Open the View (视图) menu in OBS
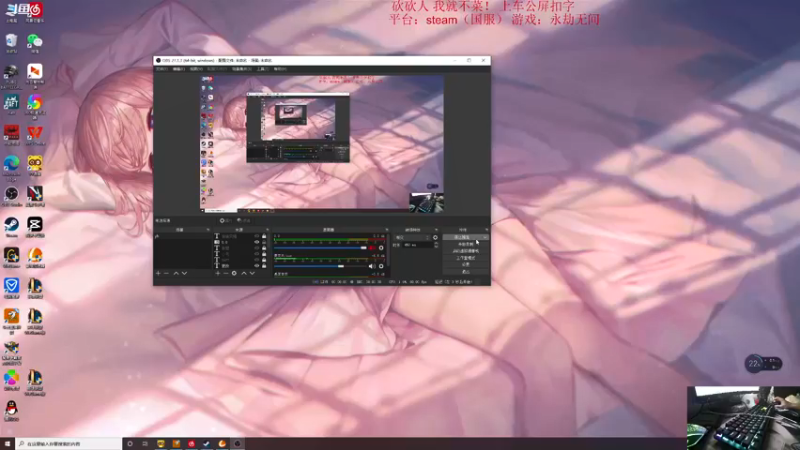The height and width of the screenshot is (450, 800). click(196, 69)
